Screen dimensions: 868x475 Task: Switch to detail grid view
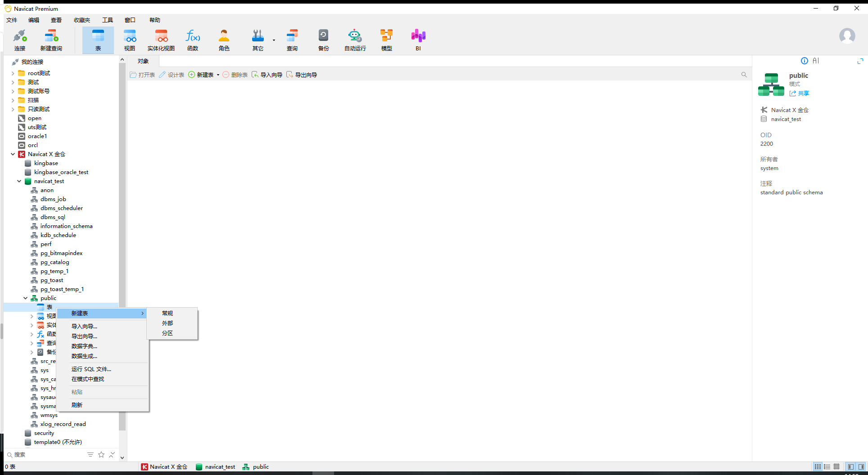(836, 467)
